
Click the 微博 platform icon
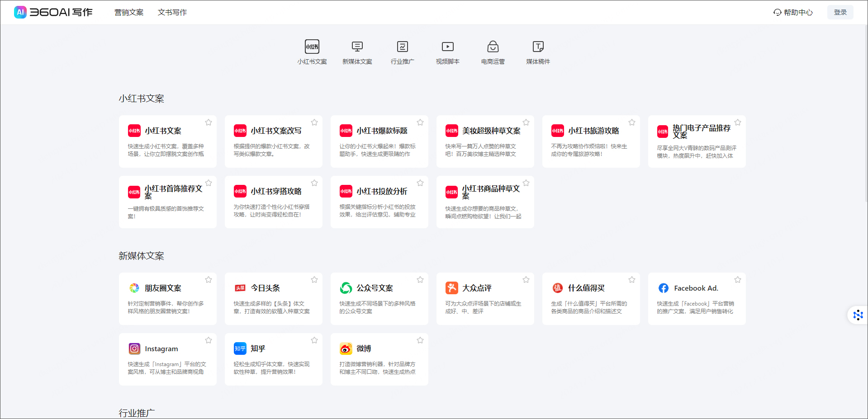(346, 348)
